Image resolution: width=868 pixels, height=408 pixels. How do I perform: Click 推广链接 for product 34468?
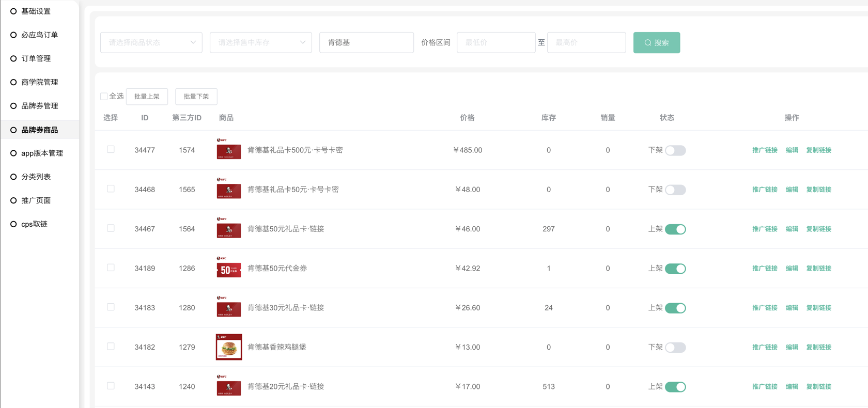pyautogui.click(x=765, y=190)
